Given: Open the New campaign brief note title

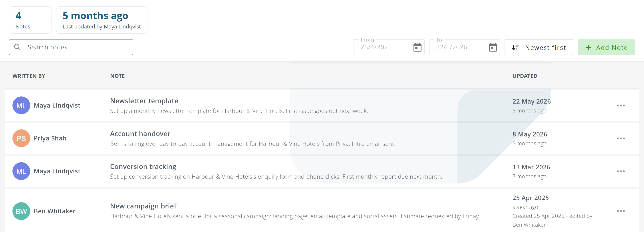Looking at the screenshot, I should coord(143,206).
